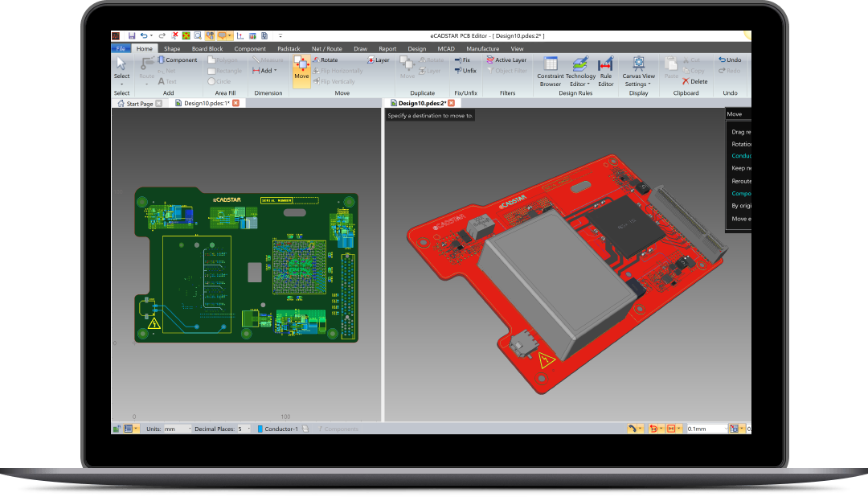Click the axis origin icon in quick toolbar
Image resolution: width=868 pixels, height=497 pixels.
click(x=240, y=35)
